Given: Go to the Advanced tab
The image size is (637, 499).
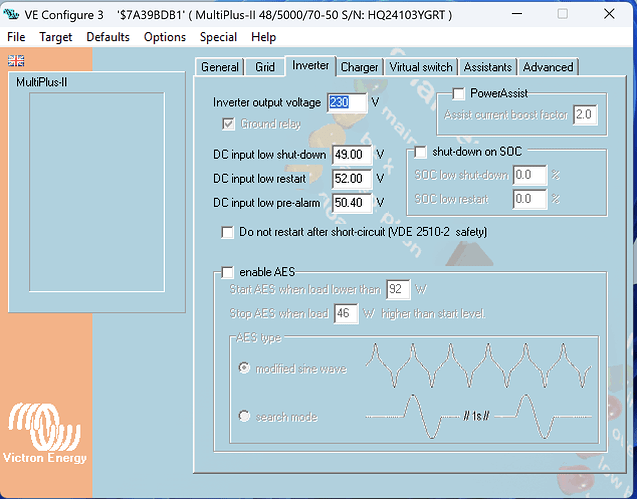Looking at the screenshot, I should (548, 67).
